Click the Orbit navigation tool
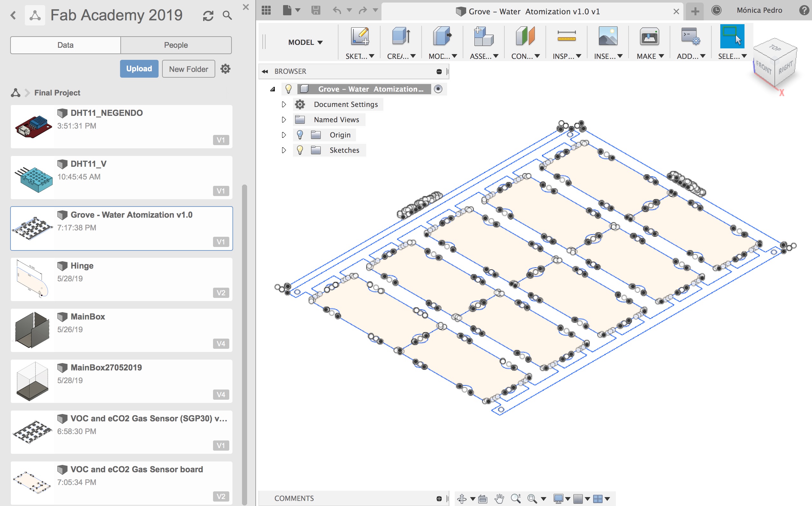The image size is (812, 506). click(x=462, y=499)
